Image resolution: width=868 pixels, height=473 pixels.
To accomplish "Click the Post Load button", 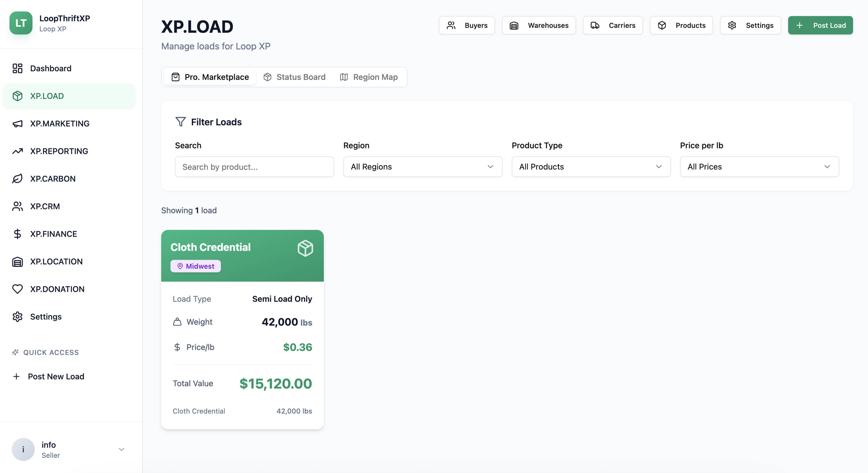I will click(820, 25).
